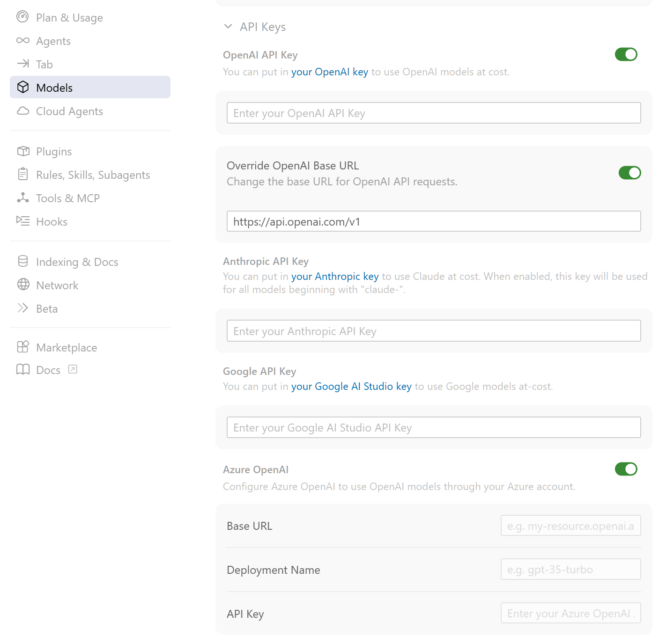
Task: Click the 'Change the base URL' description text
Action: click(x=342, y=182)
